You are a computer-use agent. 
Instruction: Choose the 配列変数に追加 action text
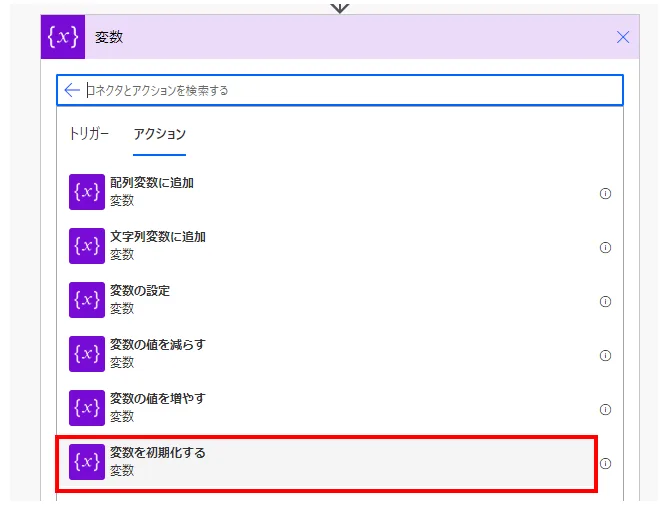152,184
